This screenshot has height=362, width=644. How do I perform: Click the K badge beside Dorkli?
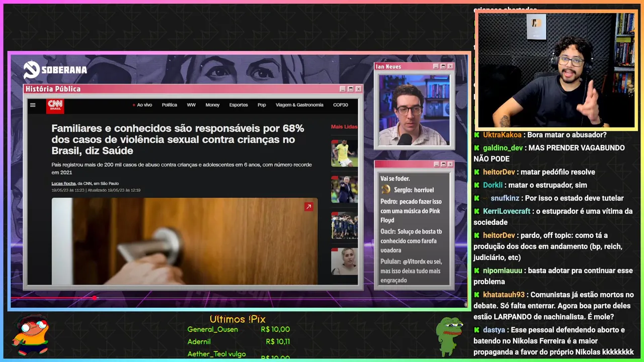coord(476,185)
